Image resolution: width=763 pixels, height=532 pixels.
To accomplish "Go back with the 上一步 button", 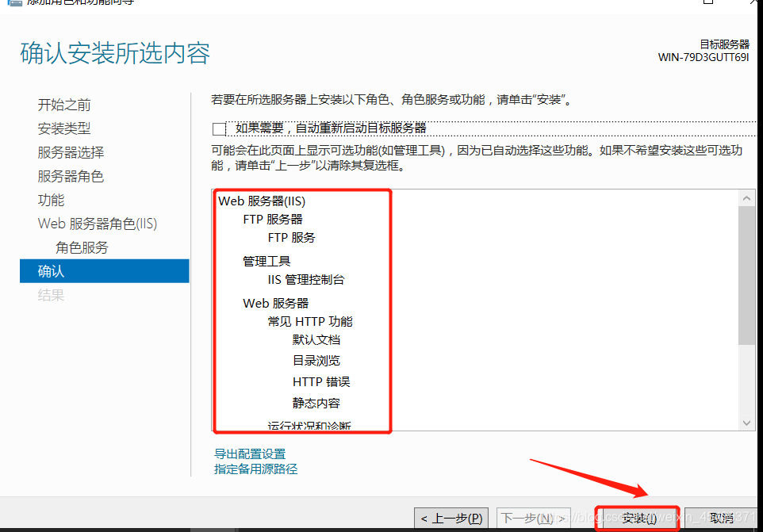I will click(451, 518).
